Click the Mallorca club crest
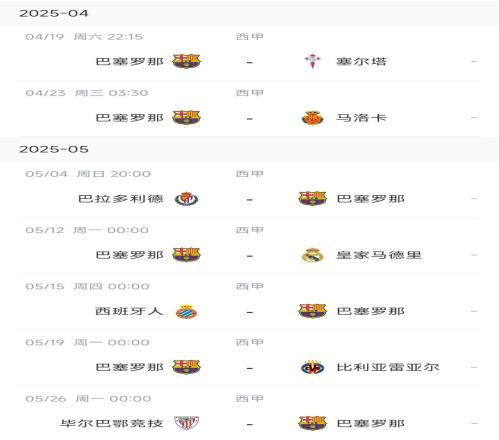The width and height of the screenshot is (500, 440). 312,118
